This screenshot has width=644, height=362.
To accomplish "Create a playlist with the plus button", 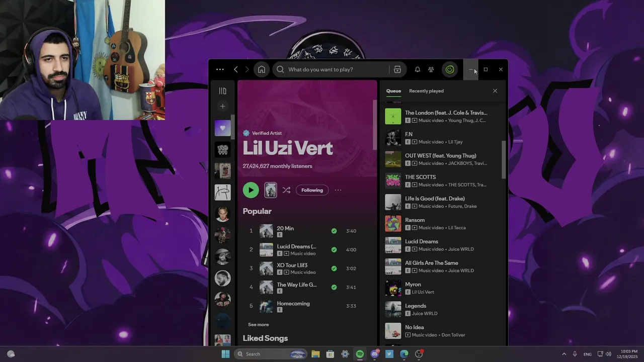I will (222, 106).
